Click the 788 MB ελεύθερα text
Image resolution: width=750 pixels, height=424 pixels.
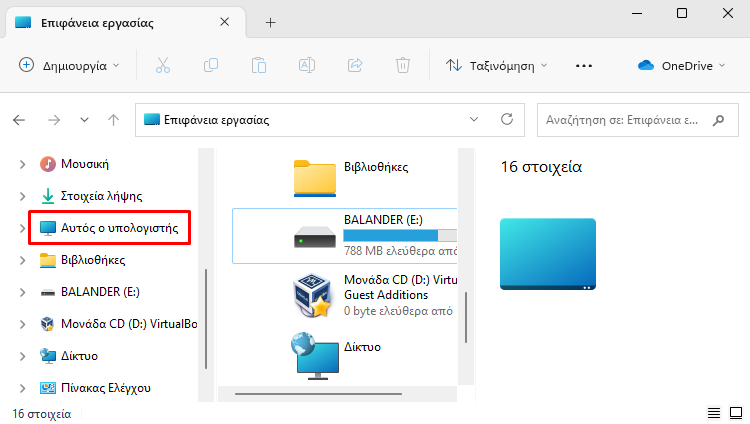pos(400,251)
